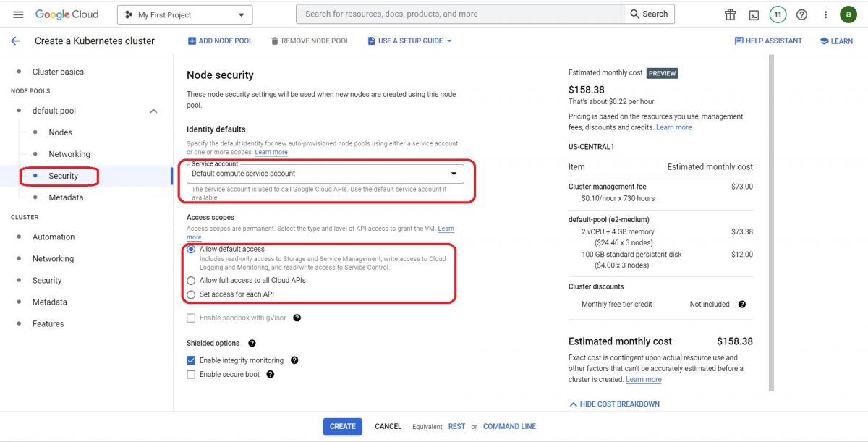Screen dimensions: 868x442
Task: Click the account avatar in the top bar
Action: tap(848, 14)
